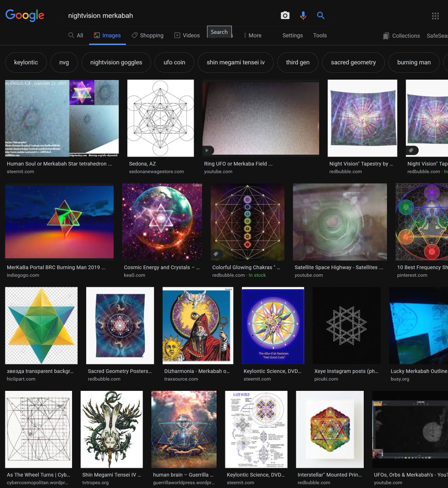
Task: Filter by shin megami tensei iv chip
Action: click(236, 62)
